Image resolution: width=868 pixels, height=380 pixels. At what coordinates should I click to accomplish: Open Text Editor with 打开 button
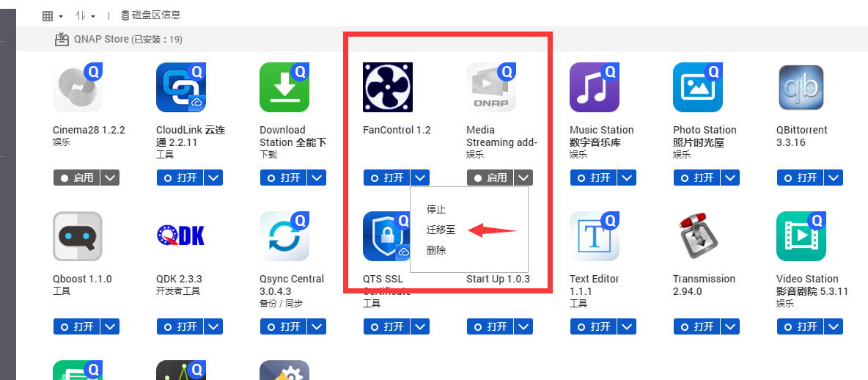click(594, 327)
